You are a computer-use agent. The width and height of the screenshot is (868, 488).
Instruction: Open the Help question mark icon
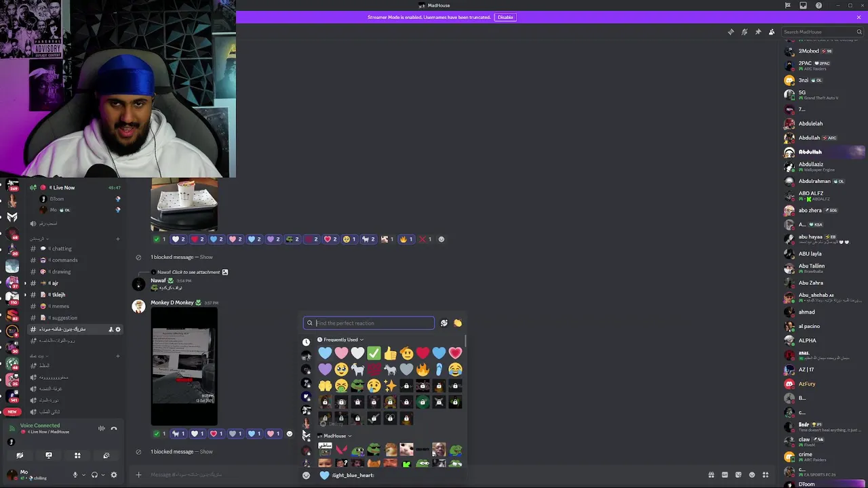point(818,5)
